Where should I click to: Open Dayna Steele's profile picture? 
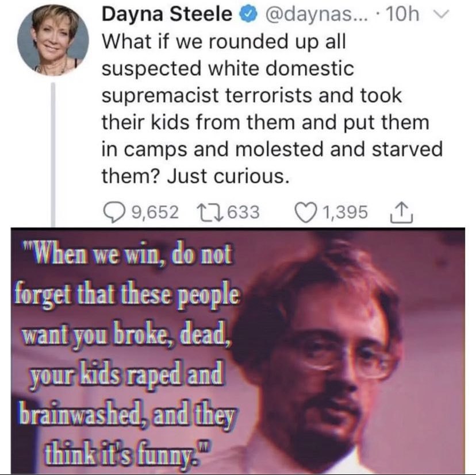pyautogui.click(x=53, y=40)
